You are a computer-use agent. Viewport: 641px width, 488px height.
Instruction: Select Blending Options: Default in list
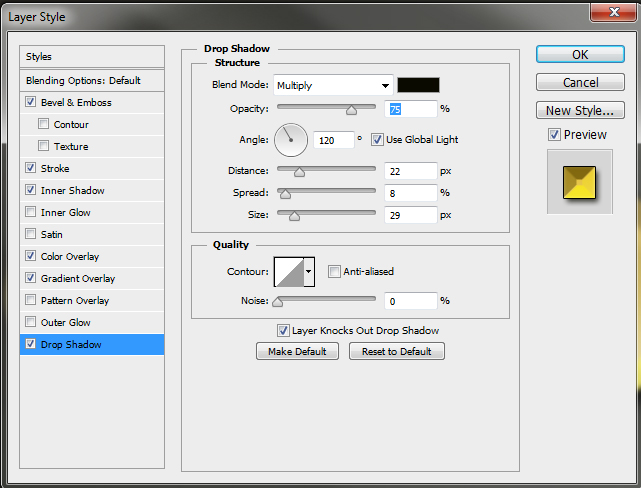tap(83, 80)
